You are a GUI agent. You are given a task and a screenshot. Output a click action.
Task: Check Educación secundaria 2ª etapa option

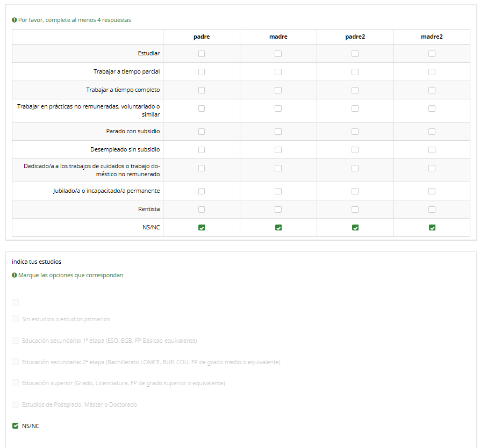pyautogui.click(x=15, y=362)
